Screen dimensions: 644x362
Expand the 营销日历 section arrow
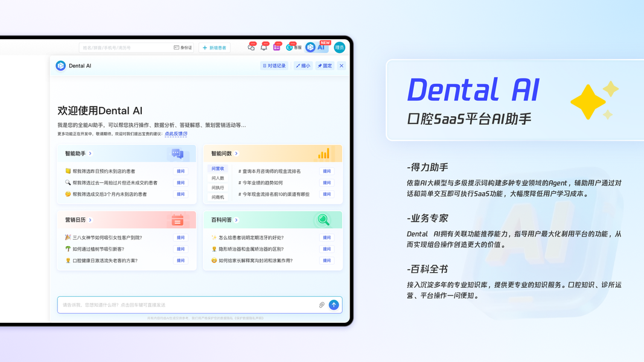pos(91,220)
